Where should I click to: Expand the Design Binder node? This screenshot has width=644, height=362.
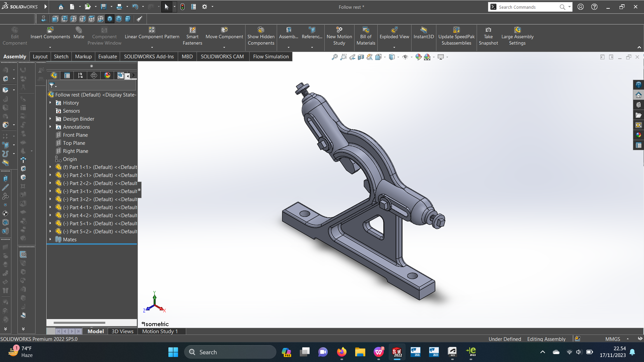(x=50, y=119)
